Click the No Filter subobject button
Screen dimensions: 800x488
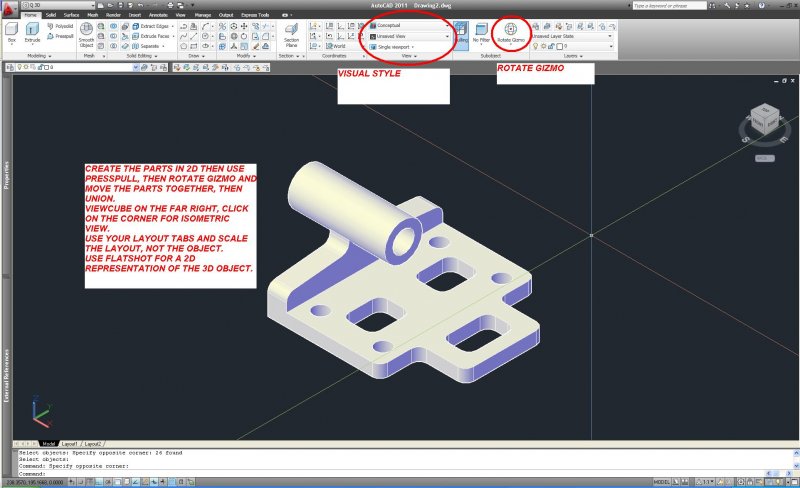pyautogui.click(x=481, y=33)
